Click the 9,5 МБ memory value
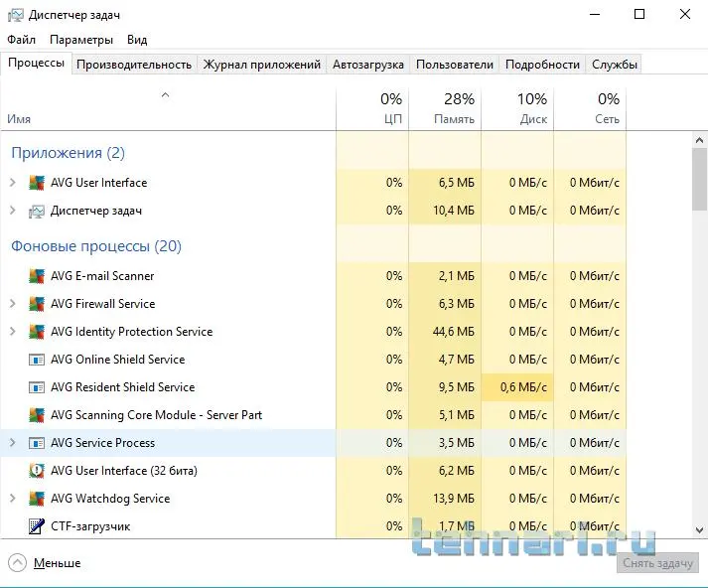This screenshot has width=708, height=588. (x=456, y=387)
